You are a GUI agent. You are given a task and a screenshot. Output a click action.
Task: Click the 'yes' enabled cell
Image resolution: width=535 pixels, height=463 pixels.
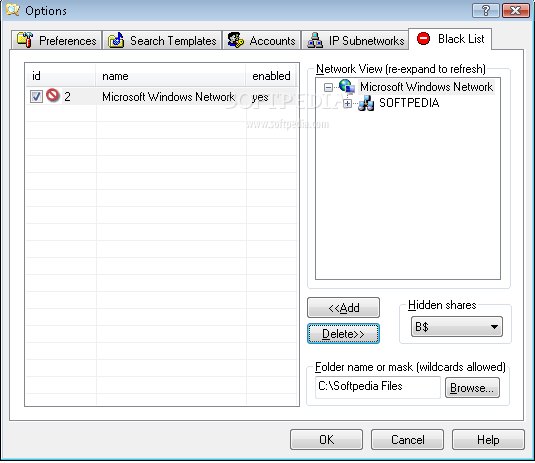click(260, 97)
